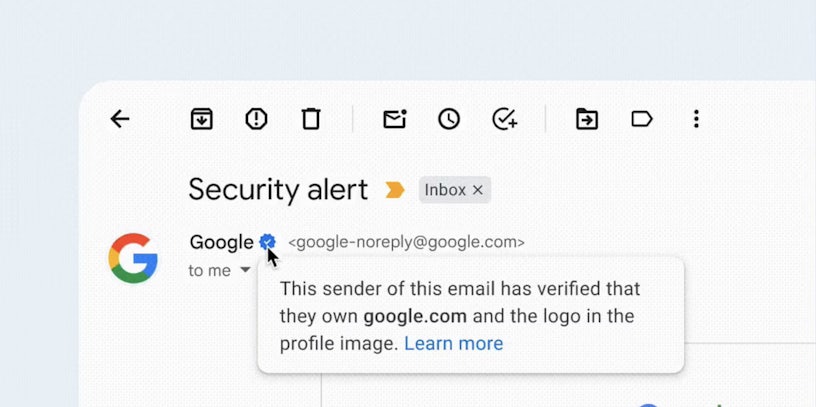
Task: Remove the Inbox label with the ×
Action: [x=477, y=190]
